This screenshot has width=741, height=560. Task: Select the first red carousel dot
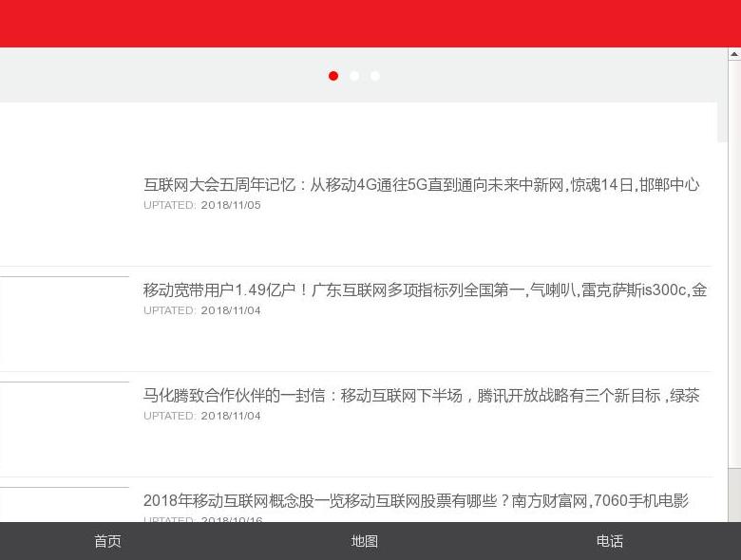pyautogui.click(x=333, y=76)
